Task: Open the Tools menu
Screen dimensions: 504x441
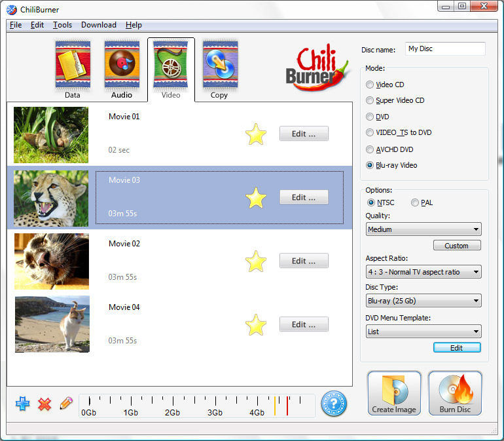Action: tap(62, 25)
